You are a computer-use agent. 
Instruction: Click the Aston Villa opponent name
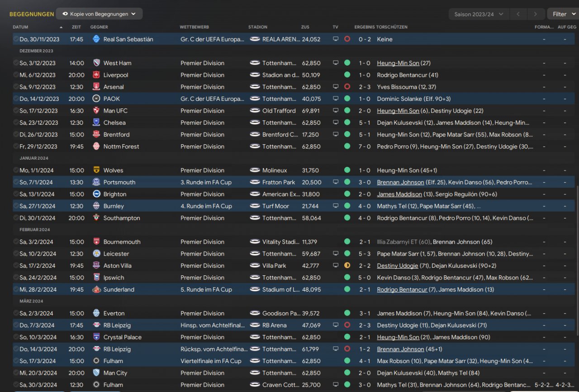coord(118,266)
